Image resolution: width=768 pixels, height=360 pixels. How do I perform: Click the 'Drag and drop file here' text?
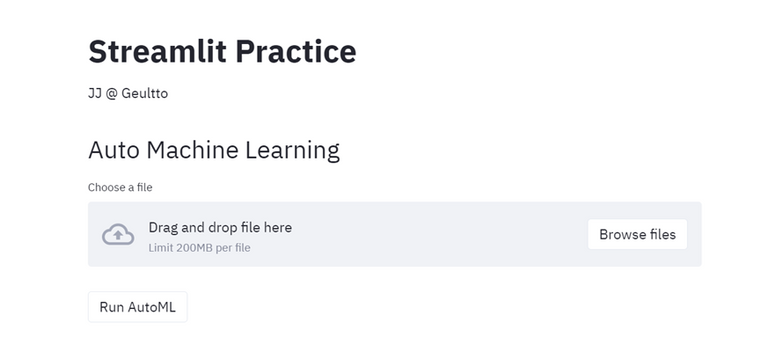click(220, 227)
